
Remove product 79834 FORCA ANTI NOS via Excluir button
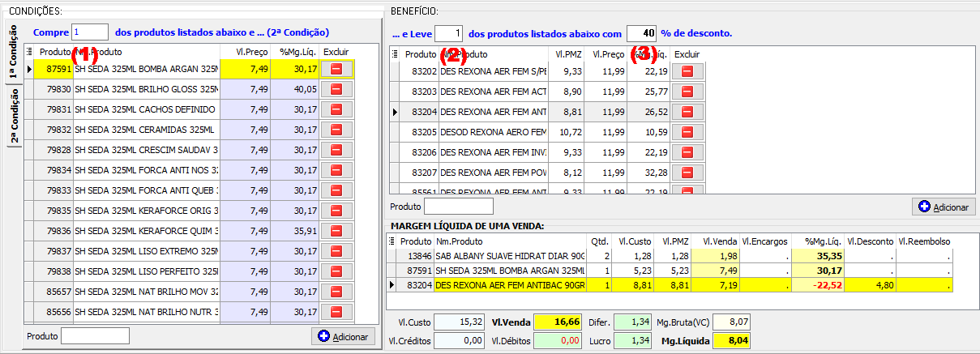click(x=336, y=170)
